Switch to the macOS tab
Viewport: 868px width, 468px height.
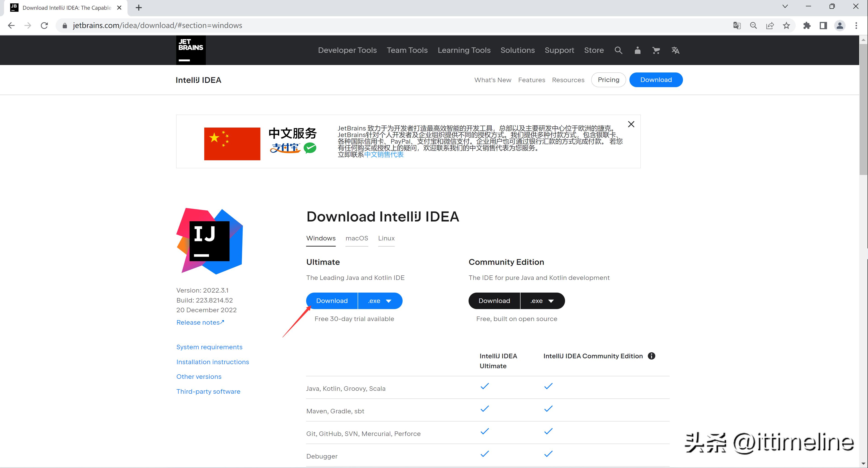click(x=357, y=238)
